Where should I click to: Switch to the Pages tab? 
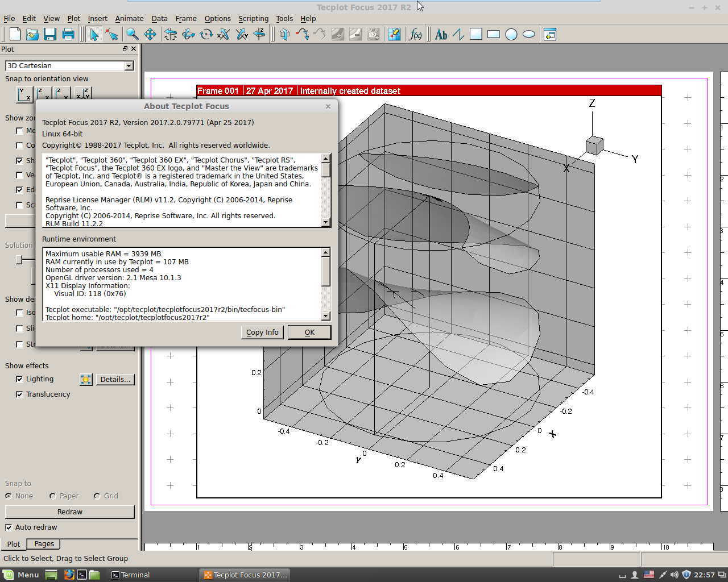tap(44, 544)
